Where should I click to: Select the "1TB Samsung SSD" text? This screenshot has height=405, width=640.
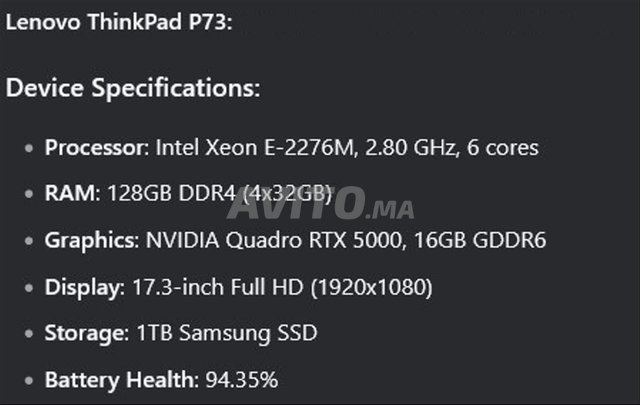[x=225, y=334]
